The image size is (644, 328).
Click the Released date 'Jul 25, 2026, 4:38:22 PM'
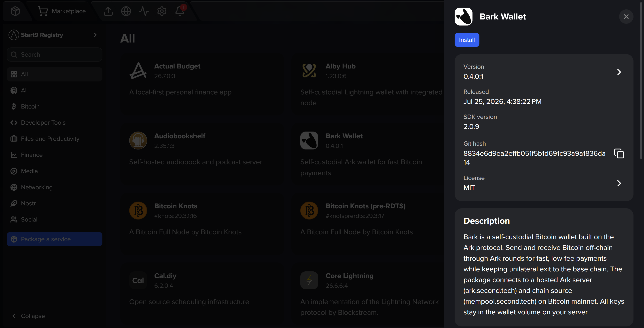point(502,102)
